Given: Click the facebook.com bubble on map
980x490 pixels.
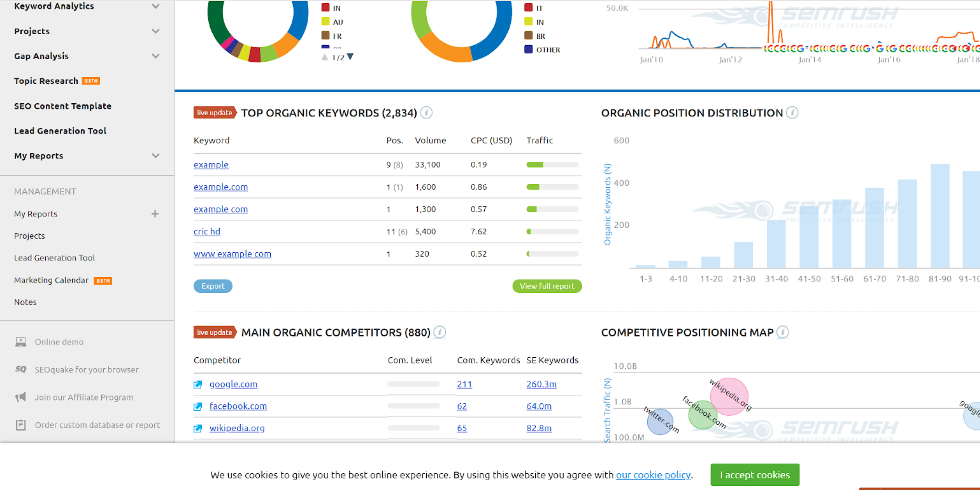Looking at the screenshot, I should [x=703, y=414].
